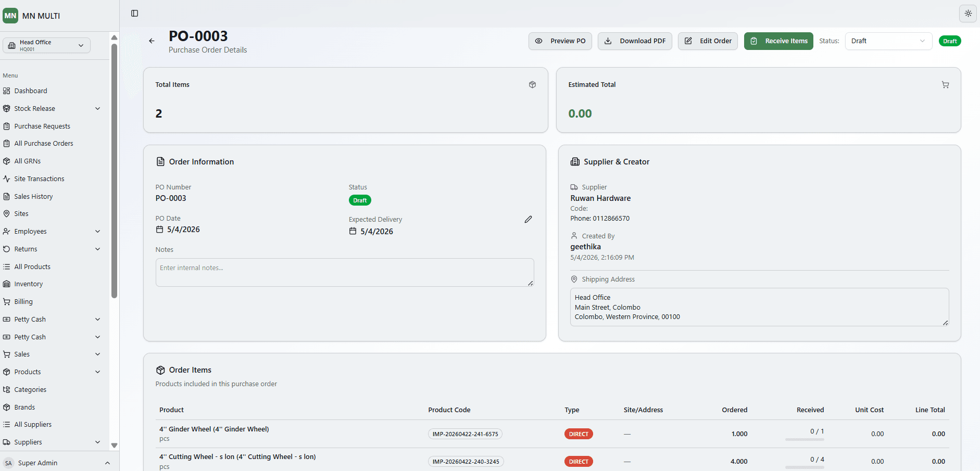The width and height of the screenshot is (980, 471).
Task: Click product code IMP-20260422-240-3245
Action: 466,462
